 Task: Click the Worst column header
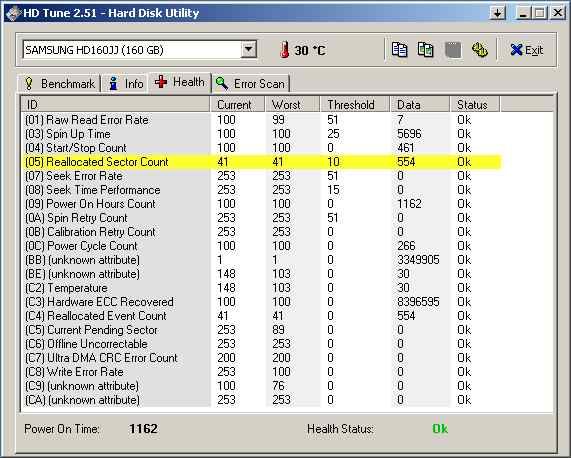pyautogui.click(x=292, y=105)
